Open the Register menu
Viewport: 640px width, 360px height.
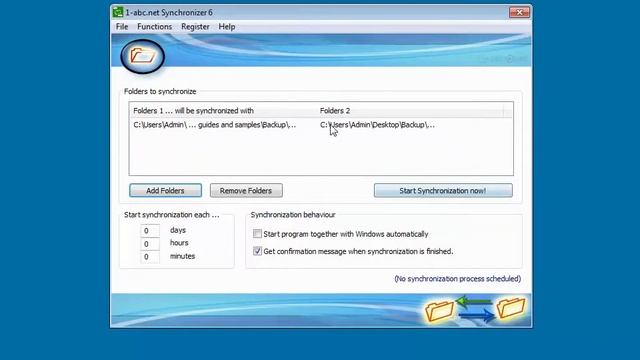click(195, 27)
